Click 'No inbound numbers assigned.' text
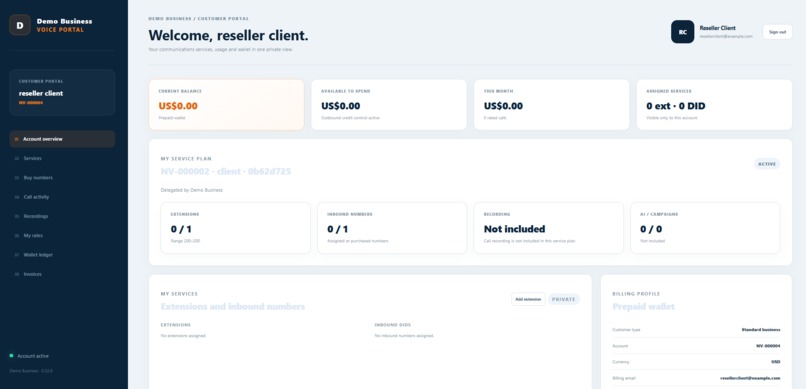 [x=404, y=336]
